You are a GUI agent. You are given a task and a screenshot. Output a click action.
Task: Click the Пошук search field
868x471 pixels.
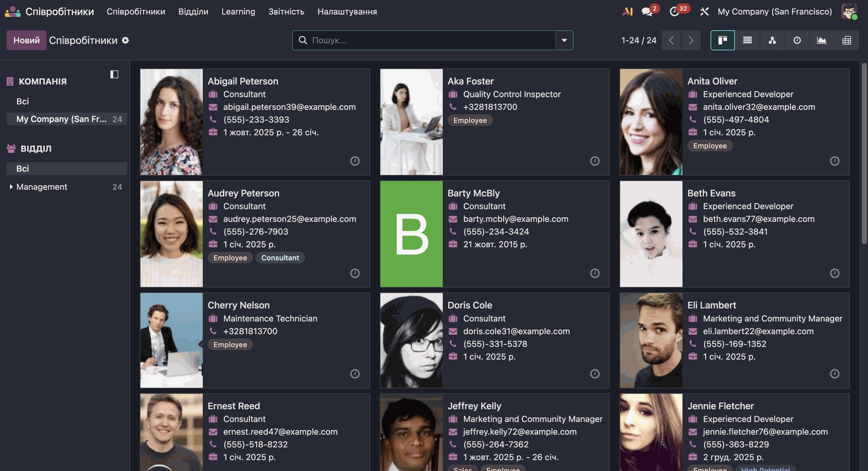pyautogui.click(x=429, y=40)
